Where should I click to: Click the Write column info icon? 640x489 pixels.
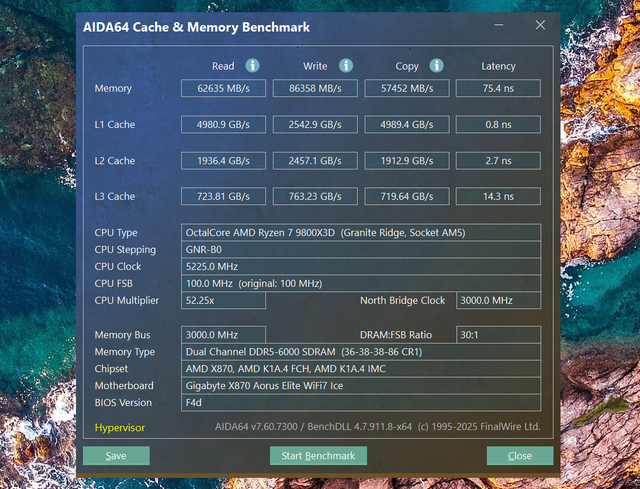pyautogui.click(x=346, y=66)
